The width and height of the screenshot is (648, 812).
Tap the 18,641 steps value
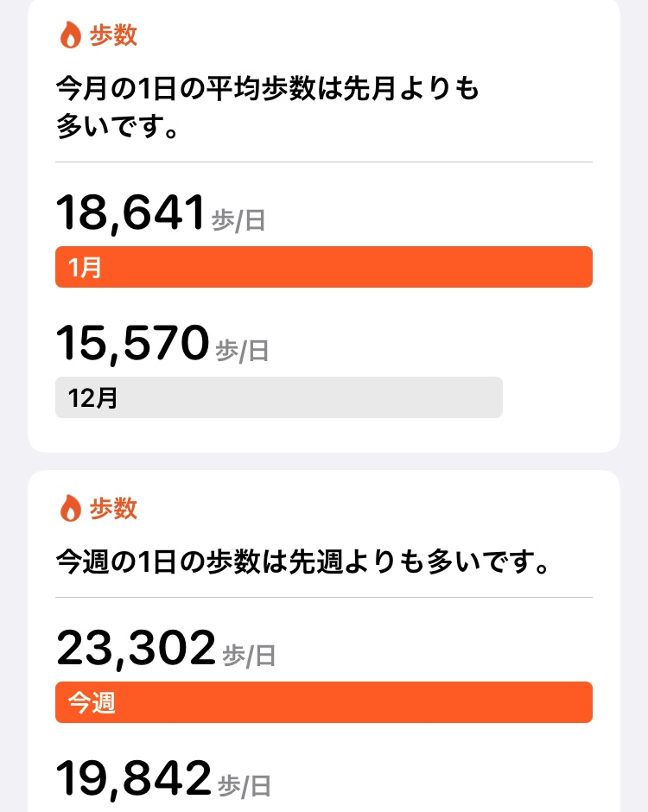[130, 213]
